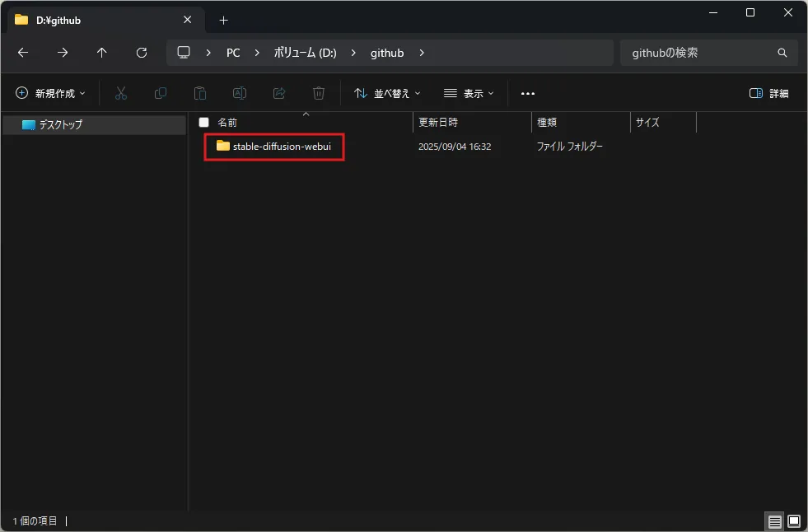808x532 pixels.
Task: Expand chevron after the monitor icon in address bar
Action: [x=208, y=53]
